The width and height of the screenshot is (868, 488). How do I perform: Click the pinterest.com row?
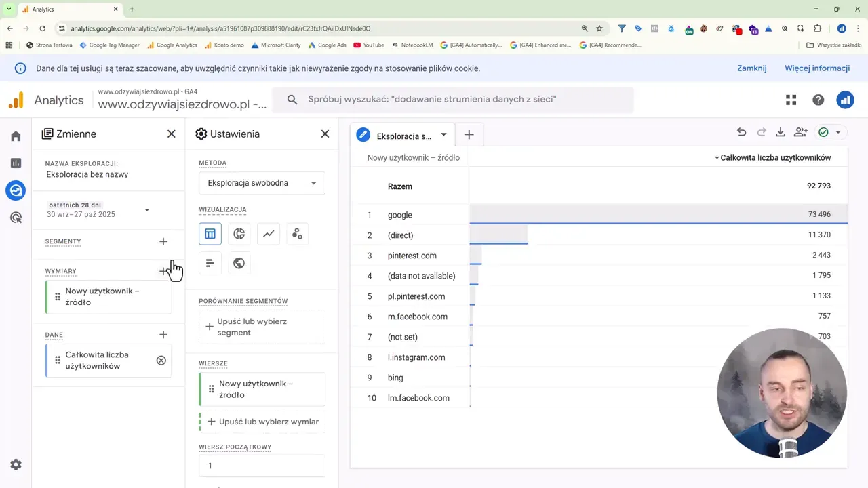(599, 256)
